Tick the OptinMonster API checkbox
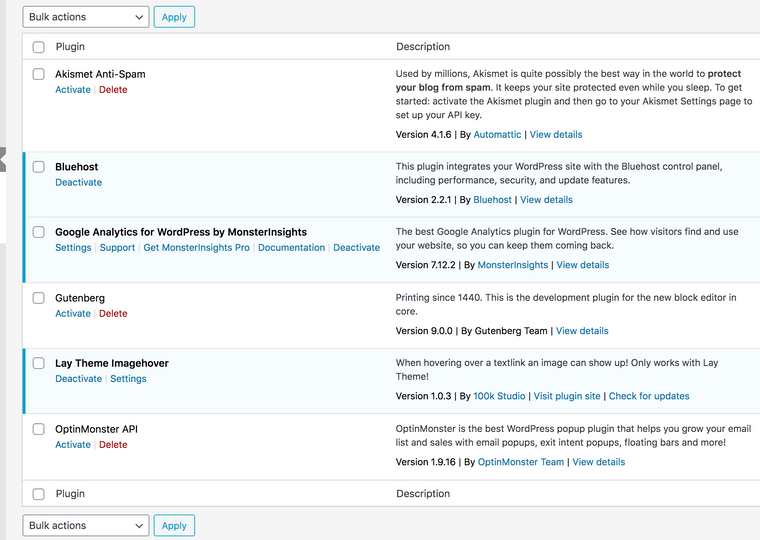Viewport: 760px width, 540px height. coord(39,429)
